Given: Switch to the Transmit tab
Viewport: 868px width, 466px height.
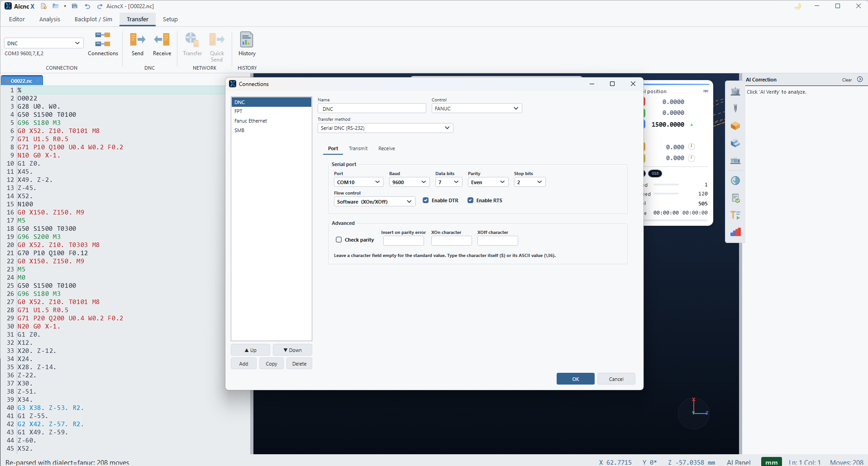Looking at the screenshot, I should coord(358,148).
